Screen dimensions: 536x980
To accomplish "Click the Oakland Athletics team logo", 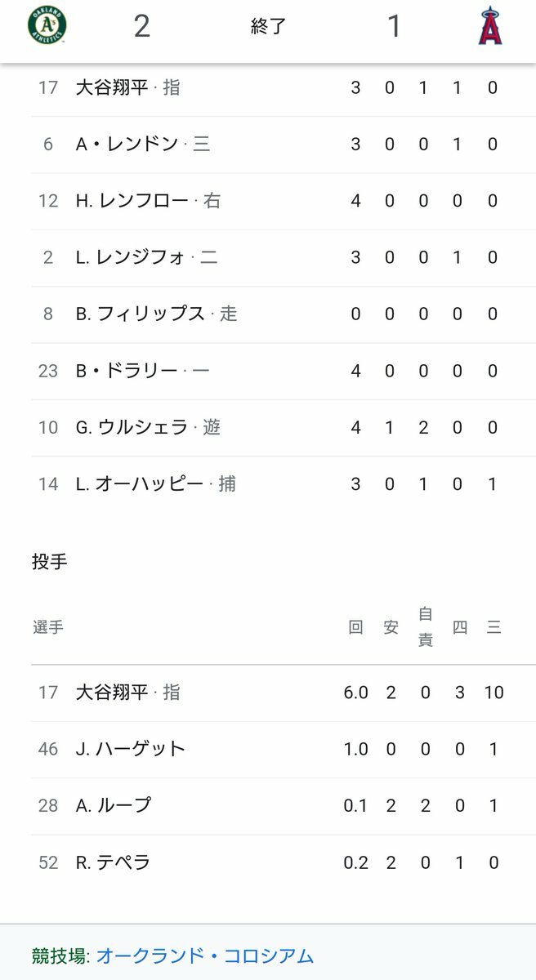I will point(47,25).
